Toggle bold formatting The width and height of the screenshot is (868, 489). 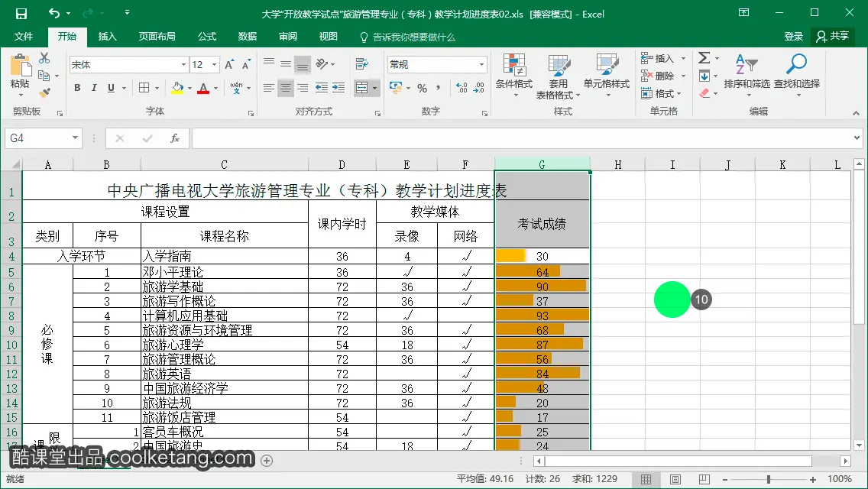[x=77, y=88]
